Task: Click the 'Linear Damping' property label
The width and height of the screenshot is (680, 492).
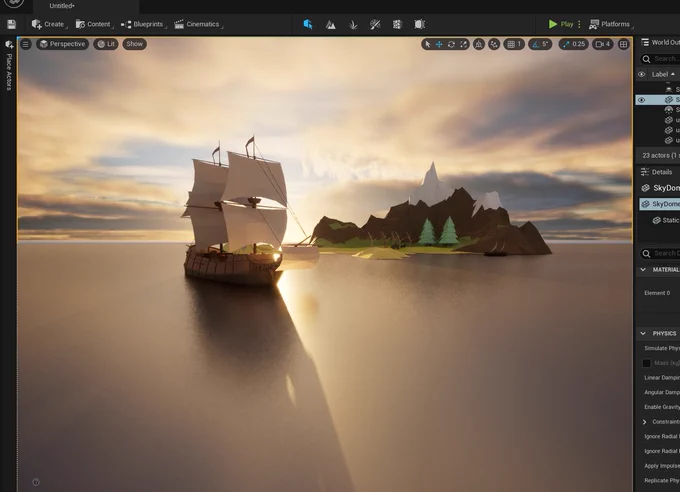Action: click(x=662, y=378)
